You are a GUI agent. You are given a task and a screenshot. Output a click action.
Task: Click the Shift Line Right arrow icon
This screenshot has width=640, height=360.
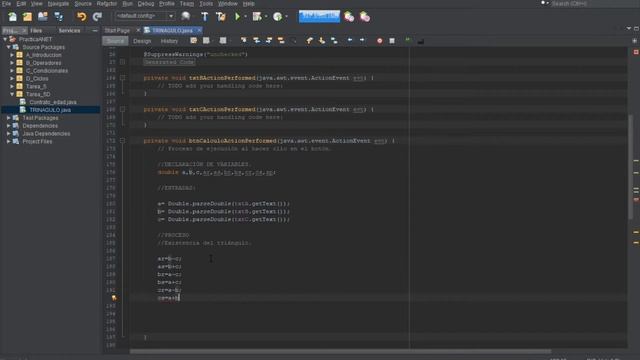pos(362,40)
